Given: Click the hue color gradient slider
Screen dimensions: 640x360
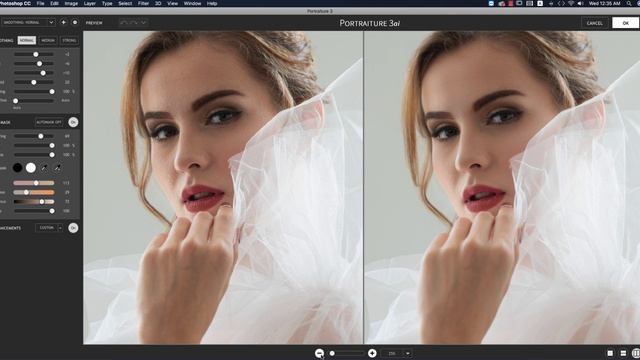Looking at the screenshot, I should click(34, 183).
